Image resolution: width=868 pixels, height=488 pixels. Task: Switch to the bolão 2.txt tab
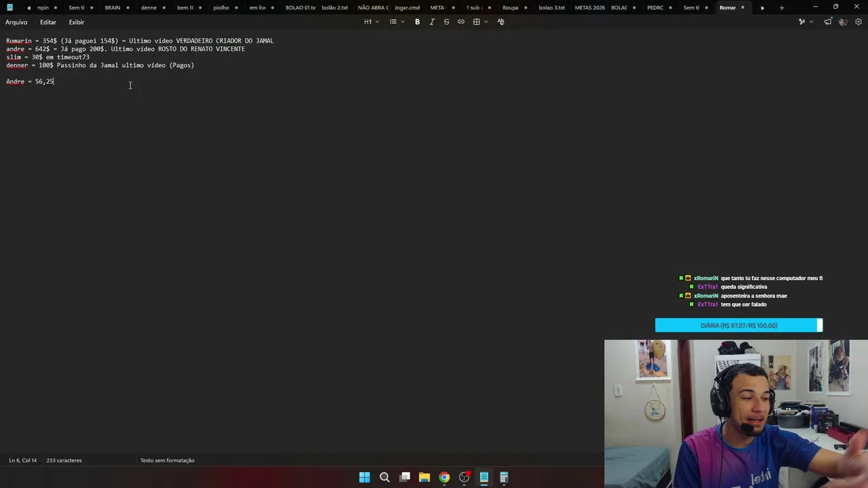pyautogui.click(x=335, y=7)
